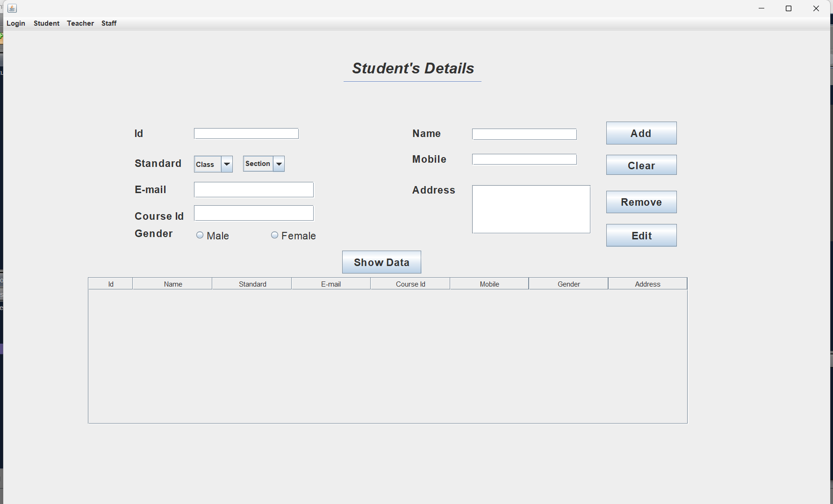
Task: Click the Edit button
Action: tap(641, 235)
